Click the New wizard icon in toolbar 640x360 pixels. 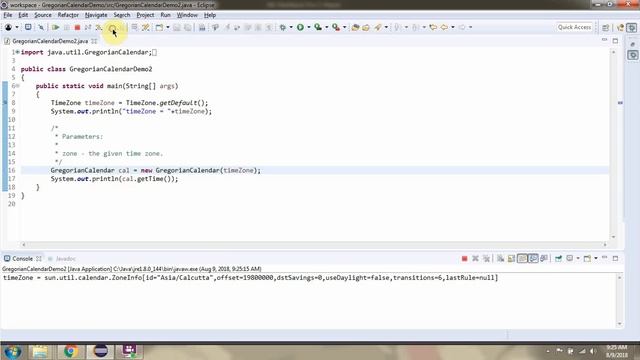159,27
